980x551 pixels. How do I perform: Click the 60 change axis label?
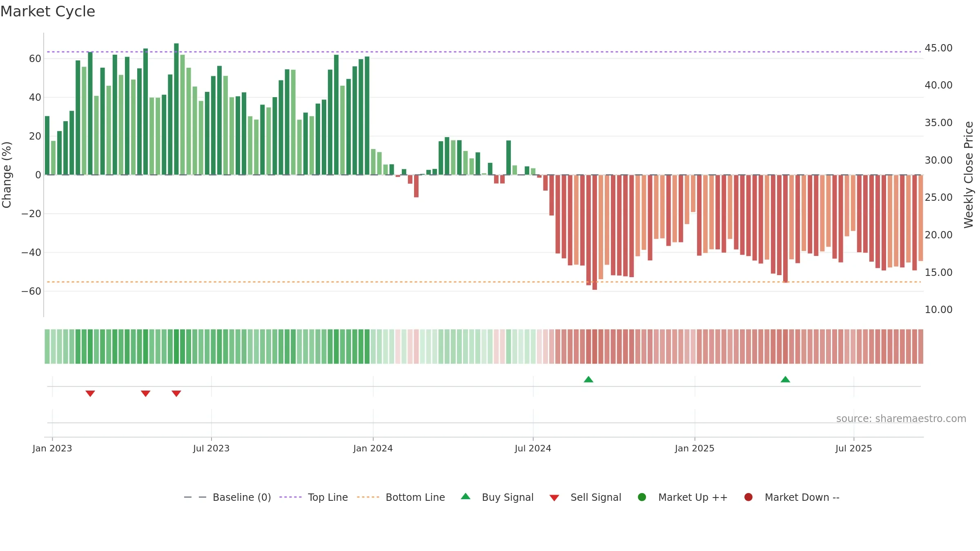point(35,59)
